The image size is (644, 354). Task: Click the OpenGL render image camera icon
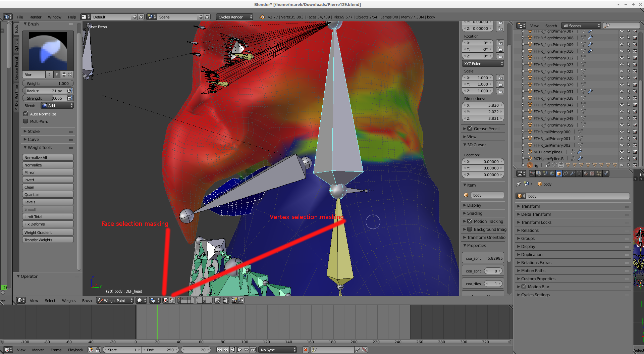[234, 300]
